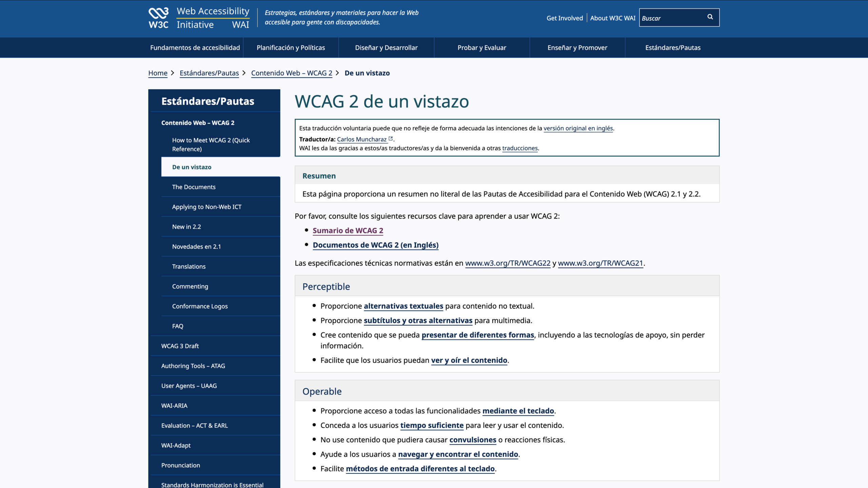Click the Perceptible section heading
The image size is (868, 488).
tap(326, 286)
